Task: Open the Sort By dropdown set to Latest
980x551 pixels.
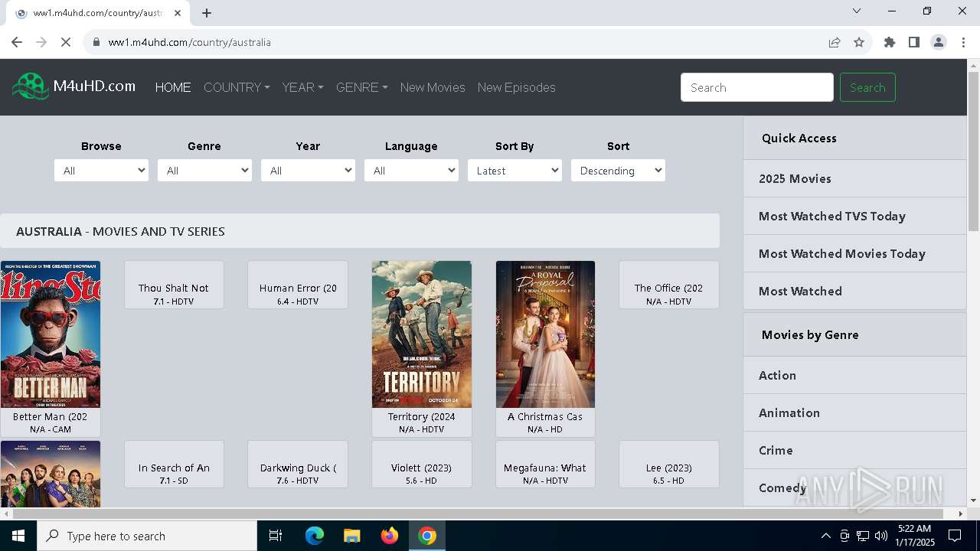Action: pyautogui.click(x=514, y=171)
